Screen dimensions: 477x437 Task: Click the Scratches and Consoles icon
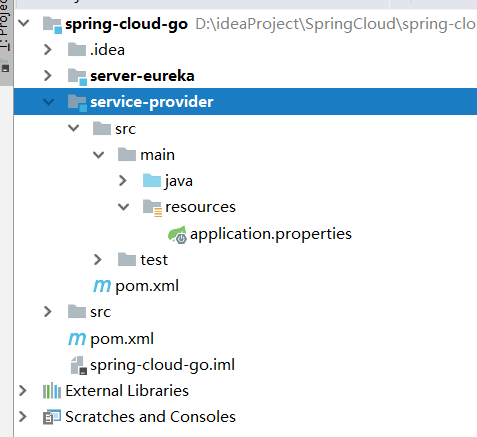pos(52,417)
